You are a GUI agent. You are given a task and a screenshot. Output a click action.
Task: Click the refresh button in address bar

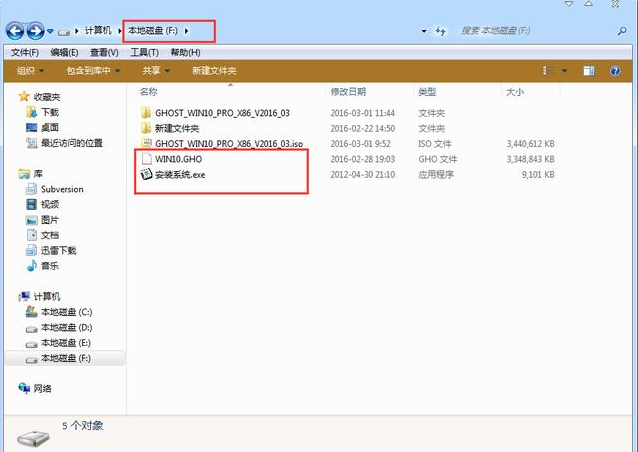click(440, 31)
